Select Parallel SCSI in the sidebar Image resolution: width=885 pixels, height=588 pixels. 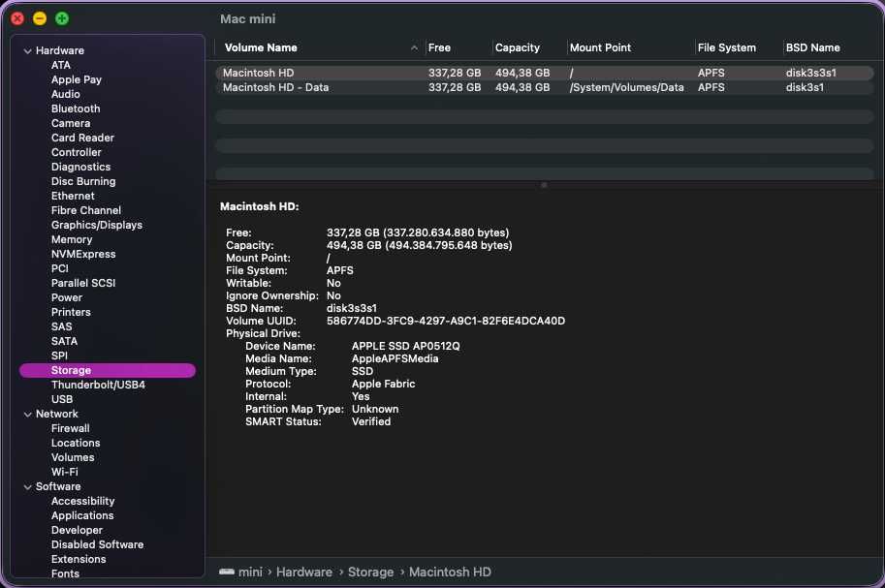(83, 283)
